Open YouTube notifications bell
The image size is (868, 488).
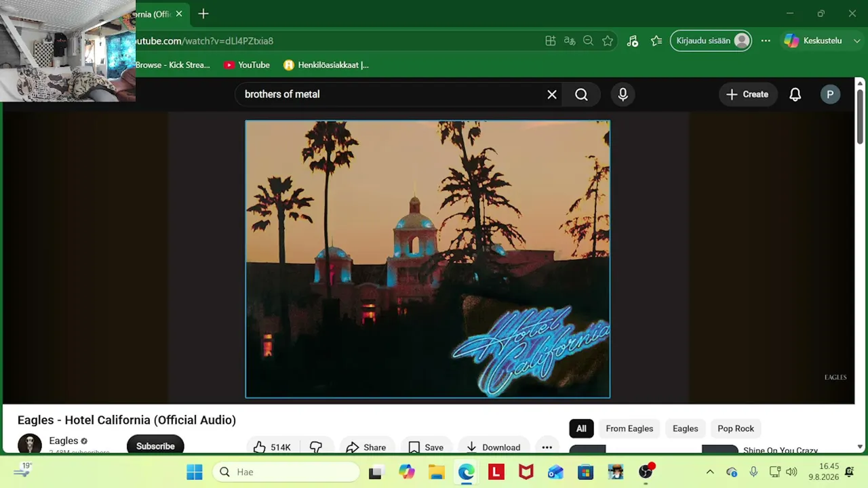[x=795, y=94]
